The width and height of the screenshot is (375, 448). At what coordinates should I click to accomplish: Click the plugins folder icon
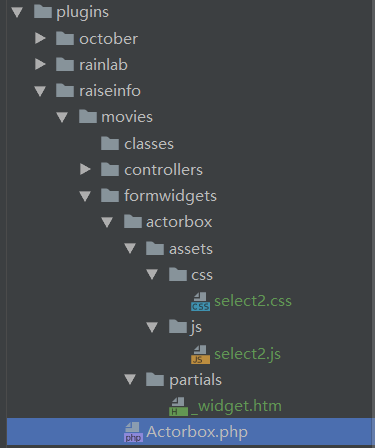[43, 12]
